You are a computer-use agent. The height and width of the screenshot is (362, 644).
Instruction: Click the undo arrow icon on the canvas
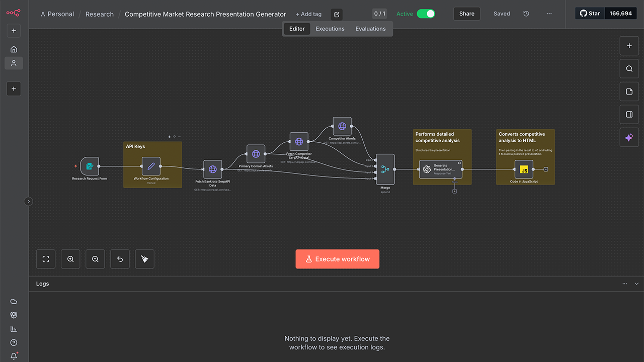pos(120,258)
